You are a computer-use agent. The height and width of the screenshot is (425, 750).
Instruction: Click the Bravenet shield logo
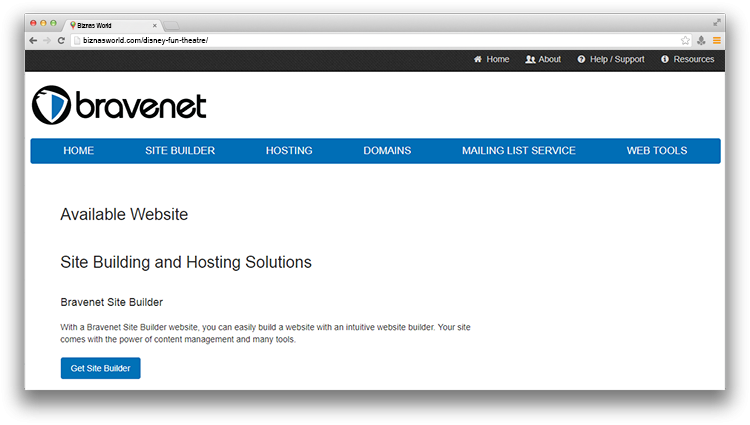point(50,106)
